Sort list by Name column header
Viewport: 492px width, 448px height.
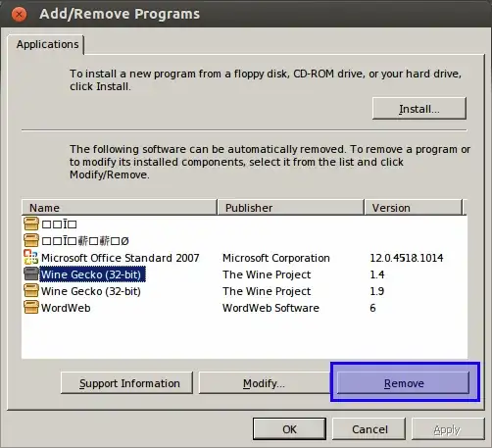click(x=120, y=208)
